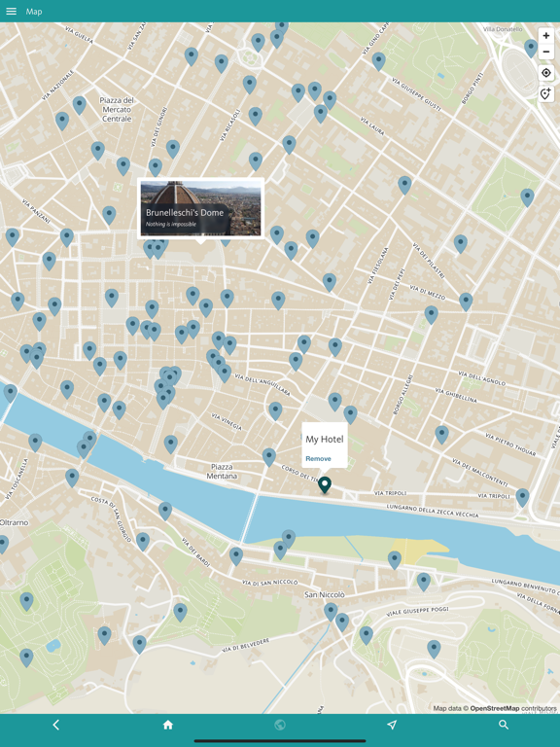
Task: Select the dark My Hotel marker
Action: 325,484
